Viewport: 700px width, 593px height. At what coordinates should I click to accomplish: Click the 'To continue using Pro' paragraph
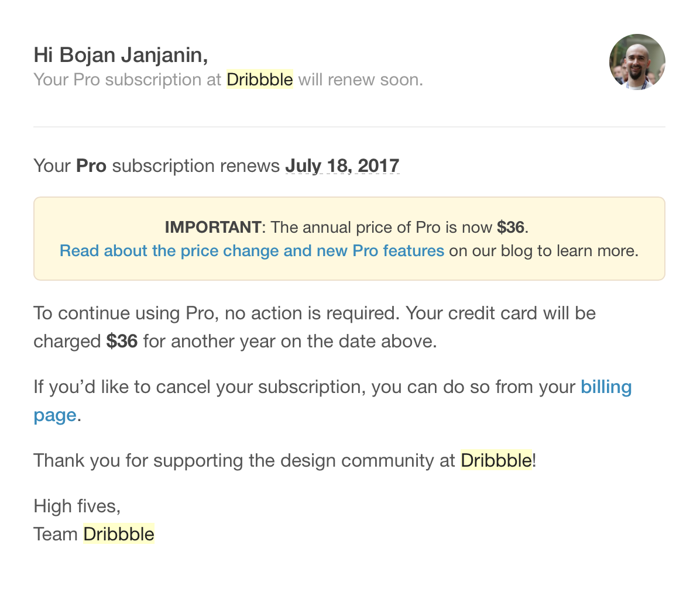315,327
